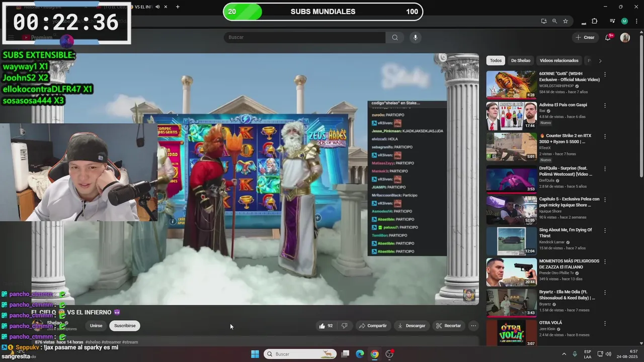The height and width of the screenshot is (362, 644).
Task: Click the Compartir button
Action: pyautogui.click(x=372, y=326)
